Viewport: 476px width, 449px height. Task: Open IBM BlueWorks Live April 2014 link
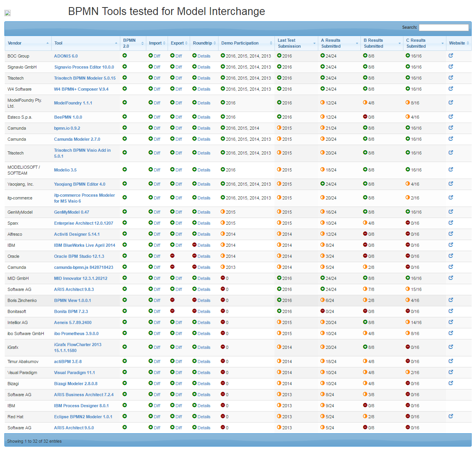[84, 245]
